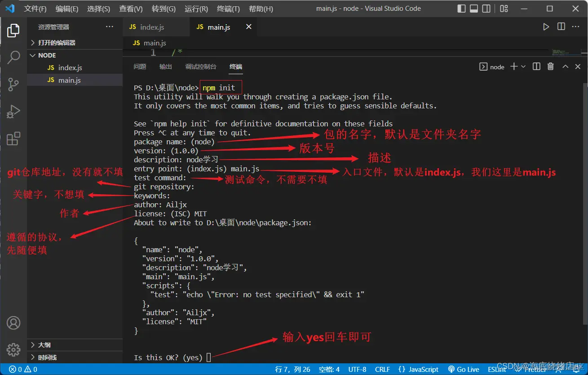The image size is (588, 375).
Task: Click the VS Code logo icon
Action: pyautogui.click(x=10, y=9)
